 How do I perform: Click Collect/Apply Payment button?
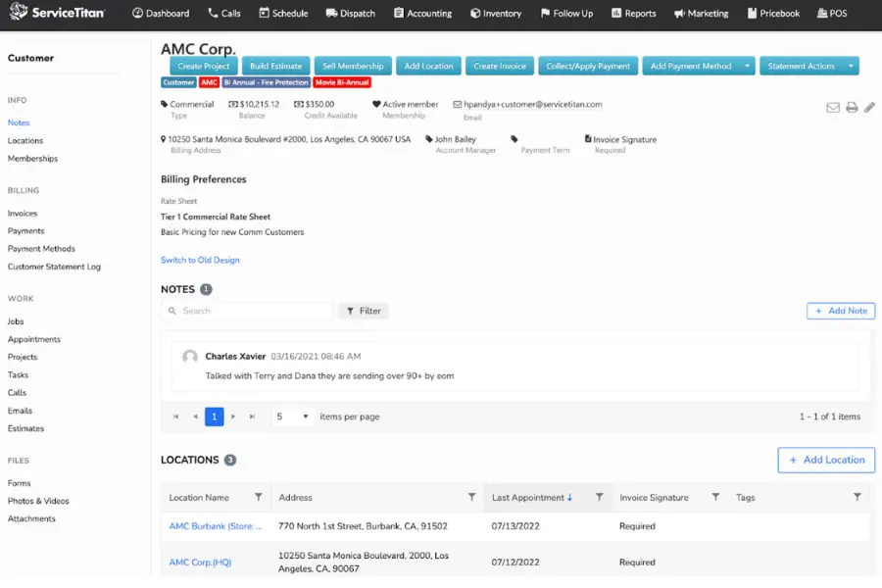pos(588,66)
